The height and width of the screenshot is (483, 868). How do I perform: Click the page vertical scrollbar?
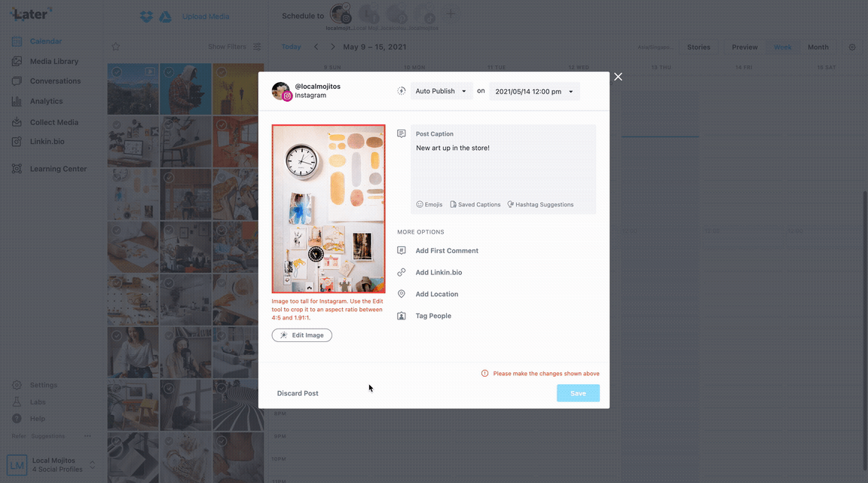[x=865, y=329]
